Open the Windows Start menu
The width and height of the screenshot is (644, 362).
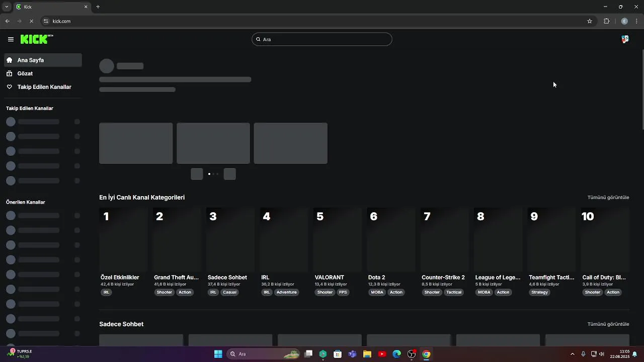point(218,354)
